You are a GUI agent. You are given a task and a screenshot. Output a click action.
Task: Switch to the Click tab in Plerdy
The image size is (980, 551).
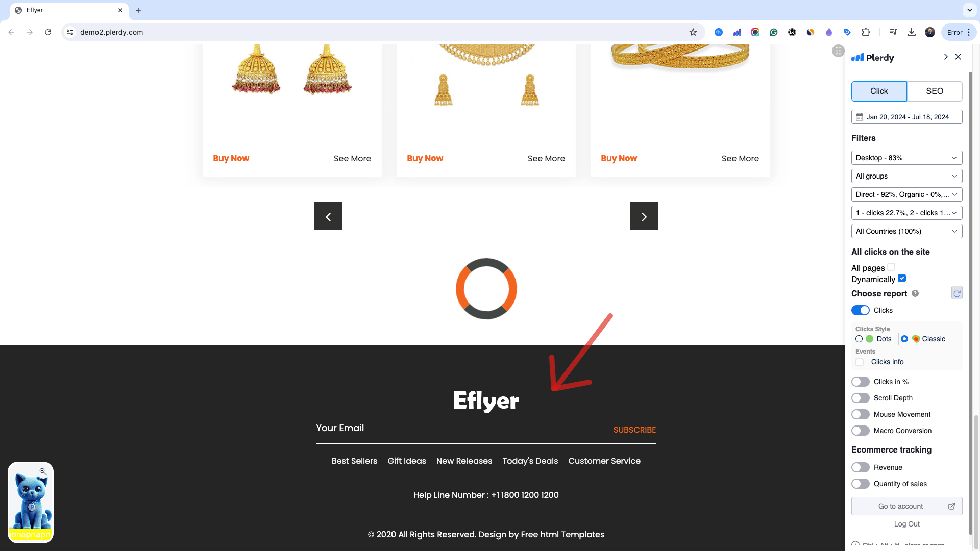coord(879,91)
